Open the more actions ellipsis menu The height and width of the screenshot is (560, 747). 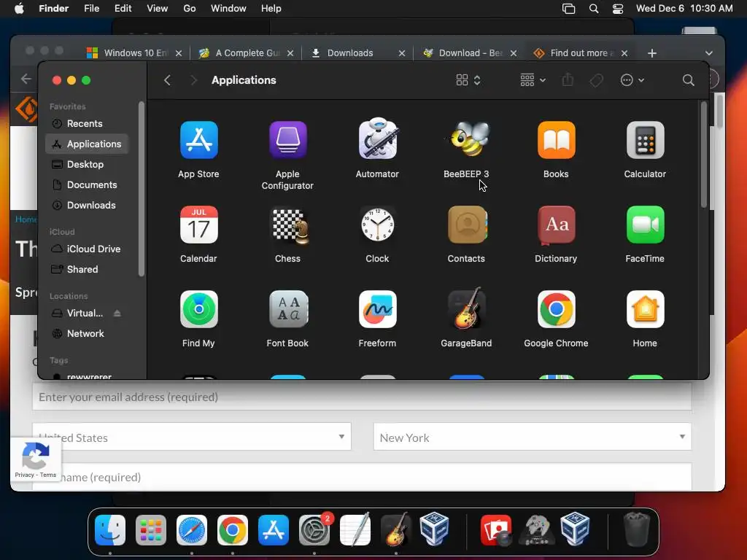click(632, 80)
